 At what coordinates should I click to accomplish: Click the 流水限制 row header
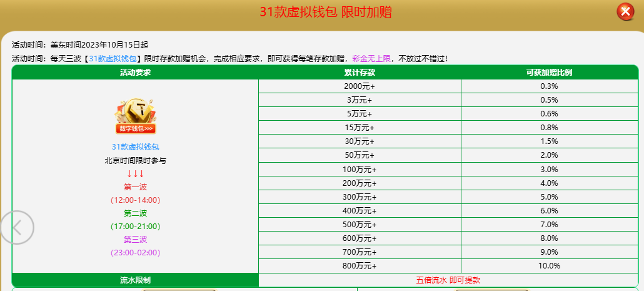pyautogui.click(x=135, y=280)
